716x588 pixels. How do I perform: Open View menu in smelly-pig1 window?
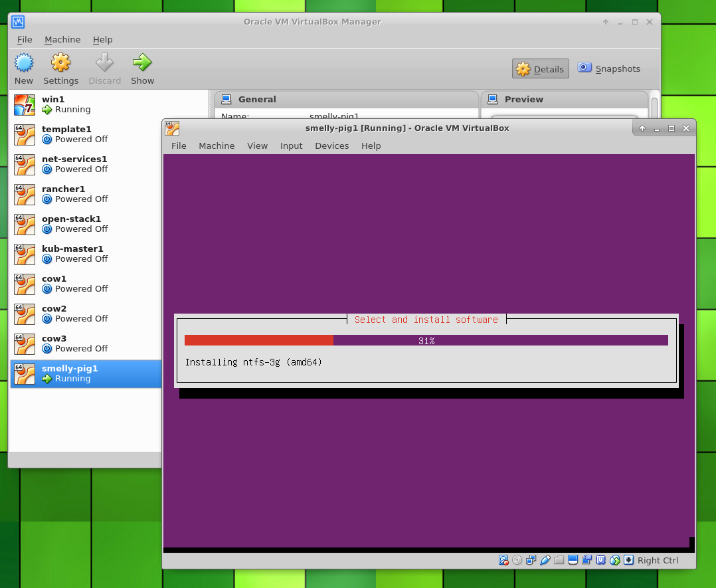click(257, 146)
